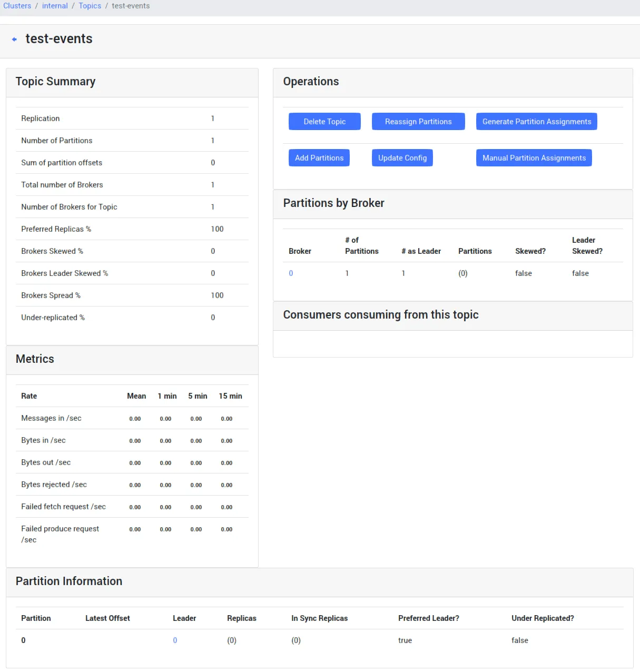Go to the internal cluster breadcrumb

tap(55, 6)
